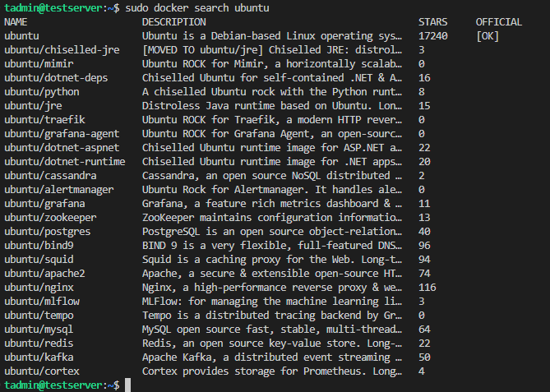This screenshot has height=392, width=550.
Task: Click the ubuntu/mlflow image name
Action: (42, 302)
